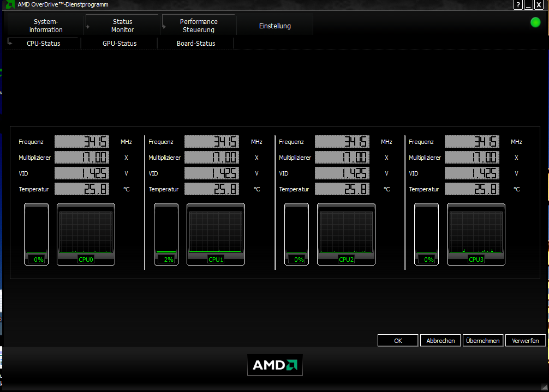The height and width of the screenshot is (392, 549).
Task: Switch to the Status Monitor tab
Action: (122, 26)
